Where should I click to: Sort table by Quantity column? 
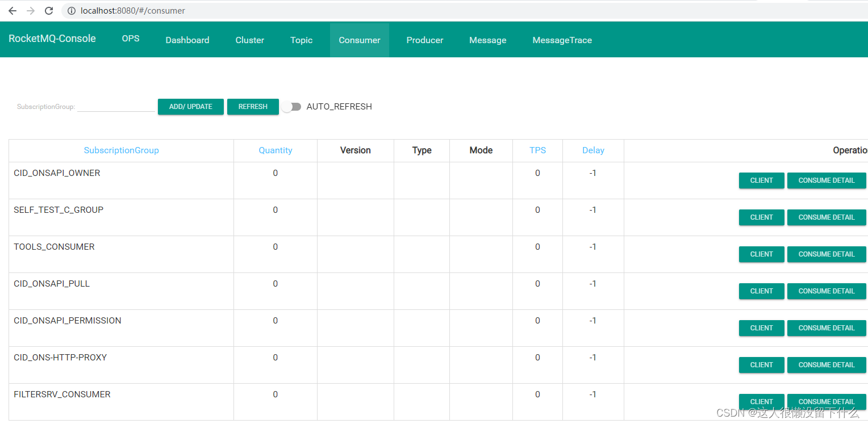pos(276,150)
